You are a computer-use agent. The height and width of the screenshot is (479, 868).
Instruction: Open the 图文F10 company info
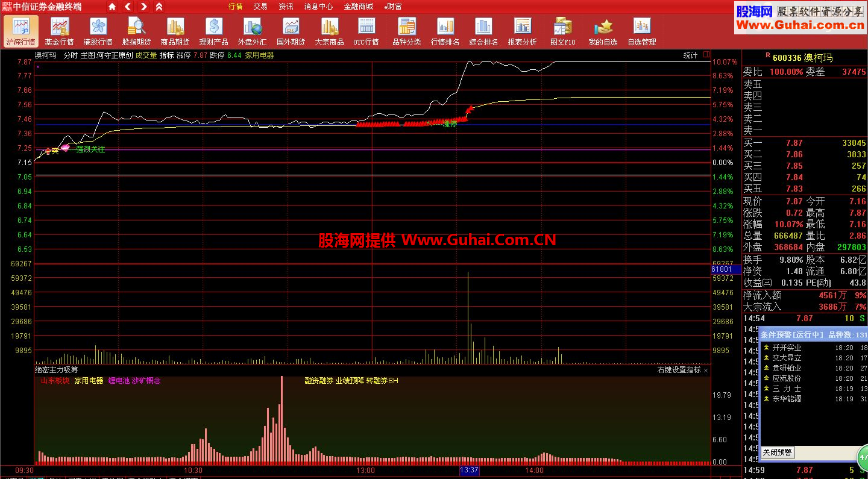[x=563, y=31]
